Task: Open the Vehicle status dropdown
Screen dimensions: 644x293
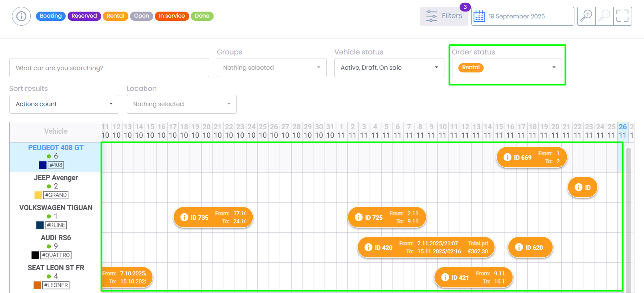Action: [x=389, y=68]
